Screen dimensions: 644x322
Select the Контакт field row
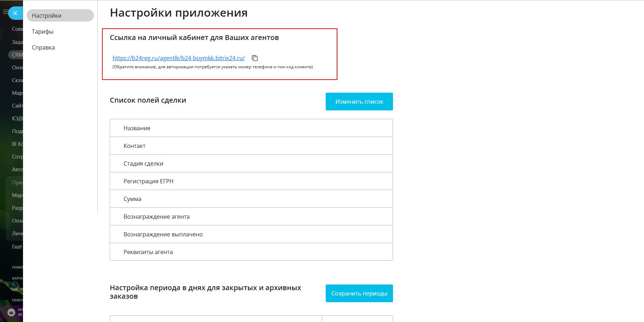click(251, 146)
